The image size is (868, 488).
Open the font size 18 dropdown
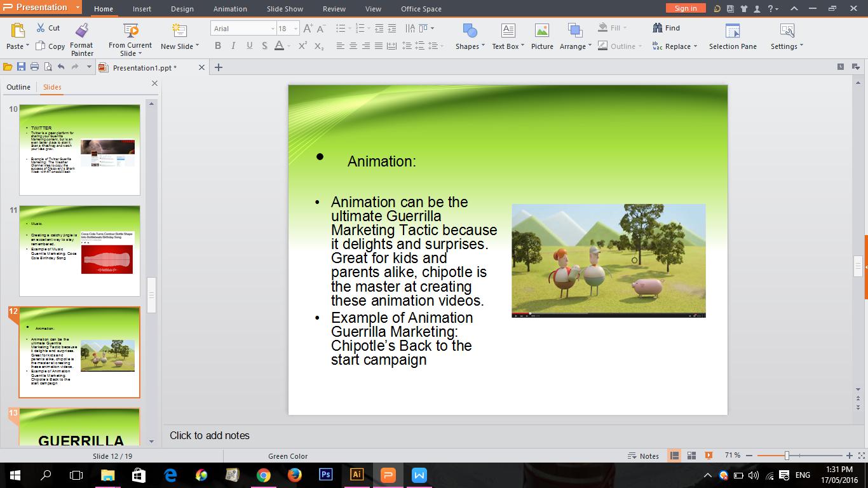tap(297, 29)
